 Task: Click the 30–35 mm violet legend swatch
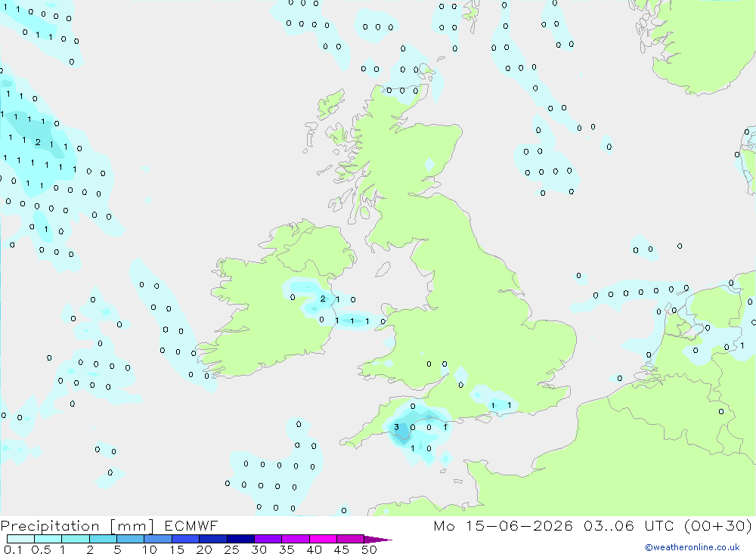pos(268,539)
